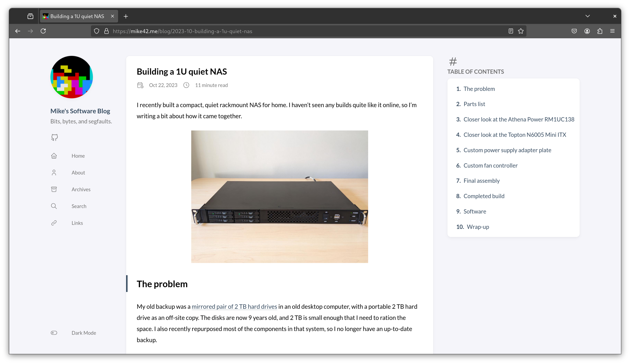Click the site information padlock

[106, 31]
